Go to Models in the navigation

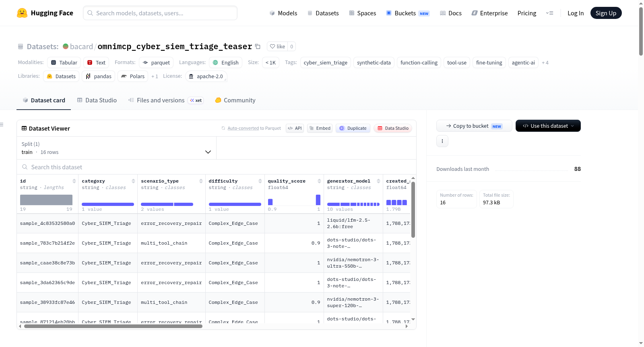tap(283, 13)
